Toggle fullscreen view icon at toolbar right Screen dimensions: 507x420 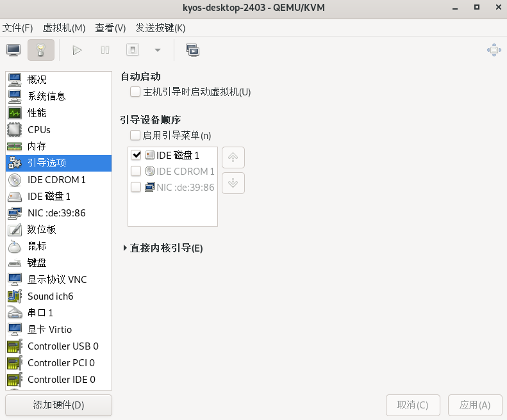[494, 50]
